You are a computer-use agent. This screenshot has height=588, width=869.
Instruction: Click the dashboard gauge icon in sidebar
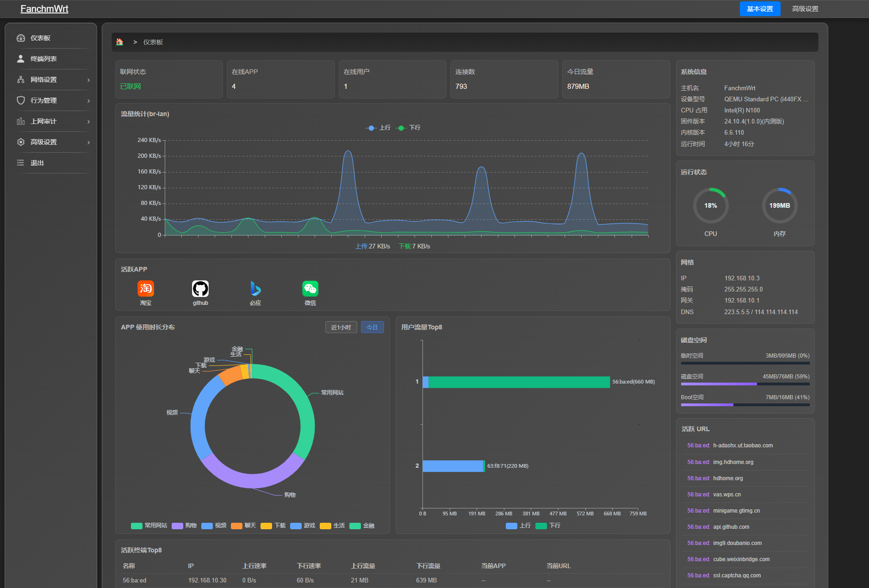(21, 38)
